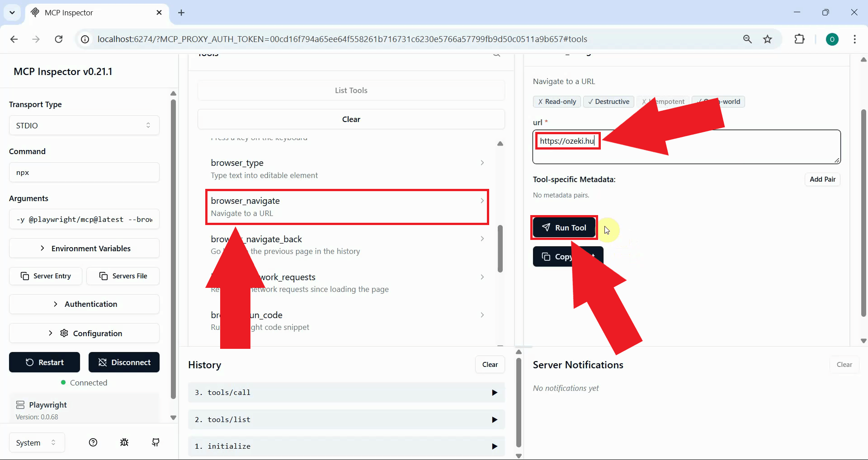The width and height of the screenshot is (868, 460).
Task: Open the System theme selector dropdown
Action: point(36,442)
